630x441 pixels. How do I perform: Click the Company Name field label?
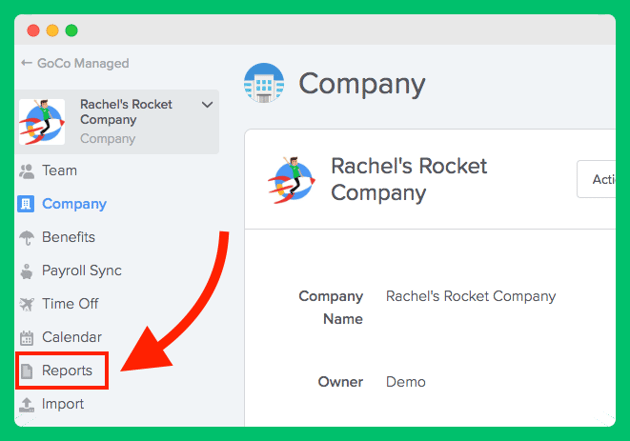click(331, 308)
